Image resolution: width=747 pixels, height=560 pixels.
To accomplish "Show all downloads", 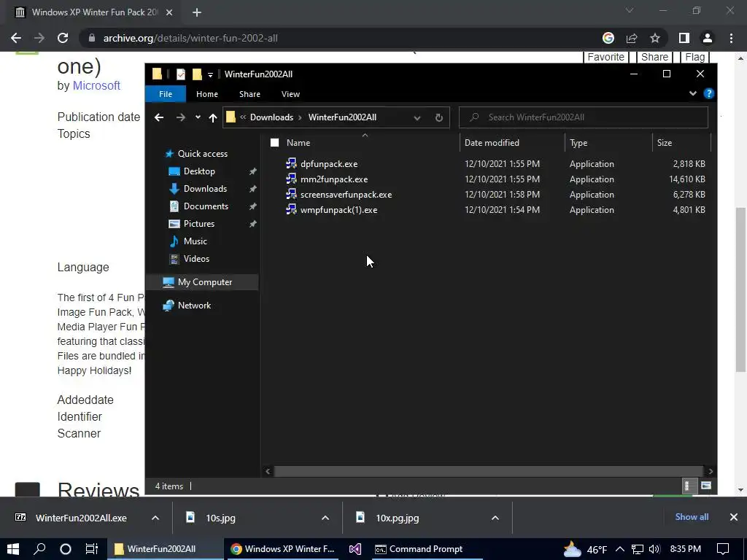I will click(x=692, y=517).
